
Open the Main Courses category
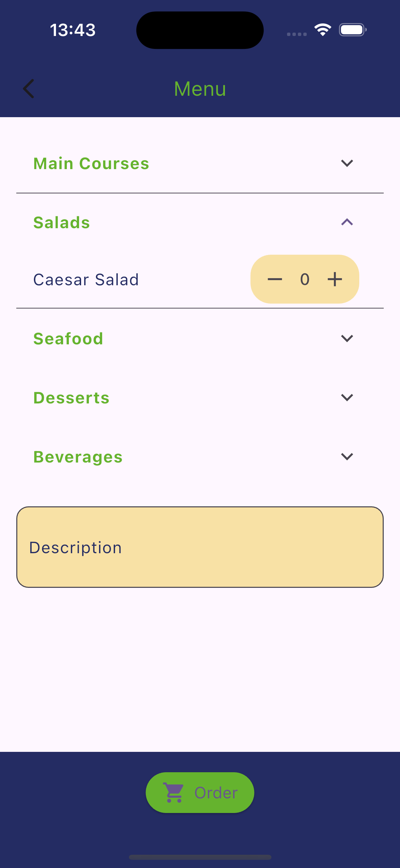pos(91,164)
